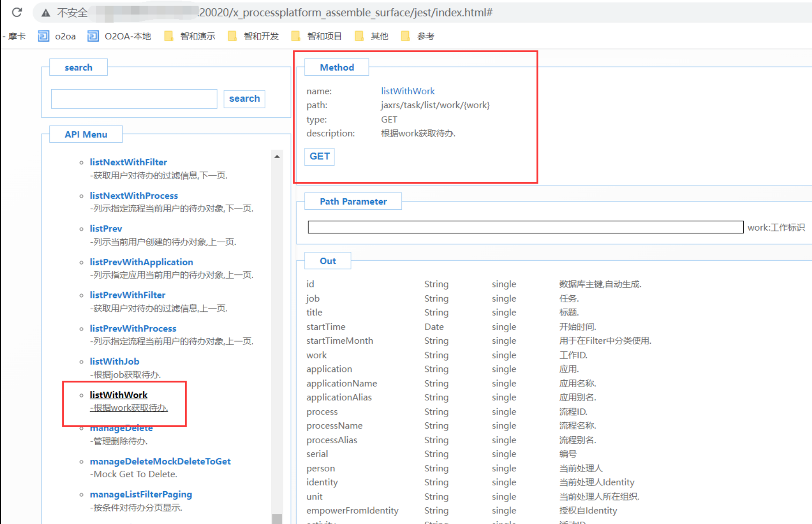The height and width of the screenshot is (524, 812).
Task: Open the 智和开发 bookmark folder
Action: click(254, 36)
